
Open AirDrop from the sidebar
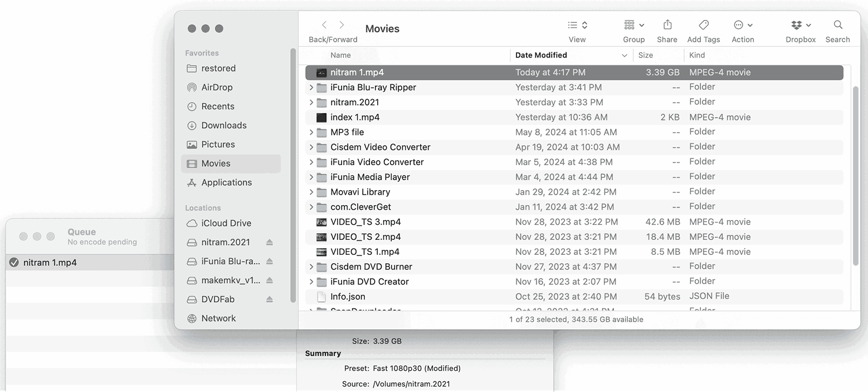click(216, 88)
